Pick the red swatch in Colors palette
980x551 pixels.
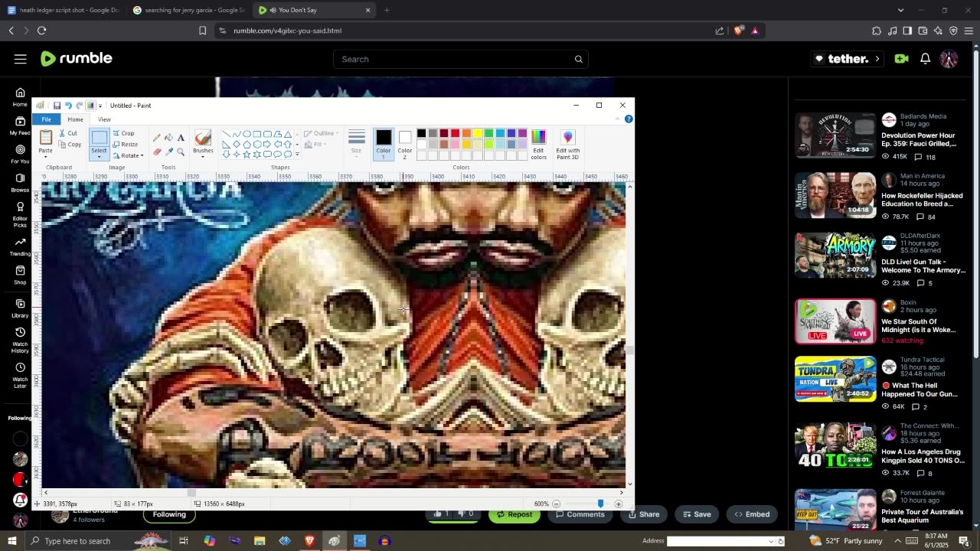coord(455,134)
